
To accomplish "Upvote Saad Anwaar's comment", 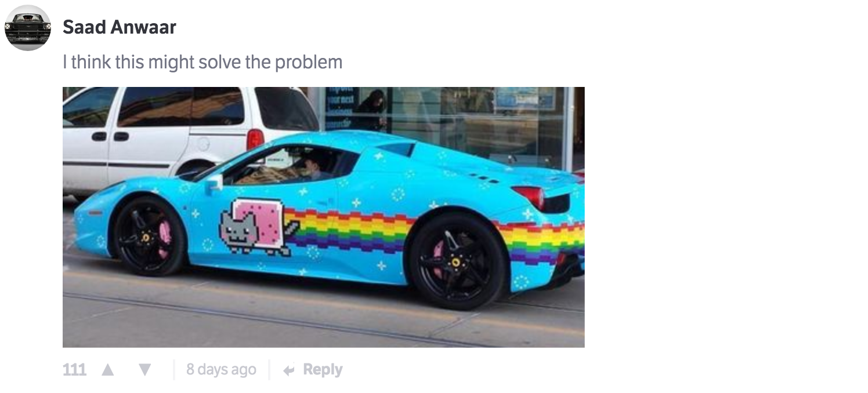I will (x=107, y=370).
